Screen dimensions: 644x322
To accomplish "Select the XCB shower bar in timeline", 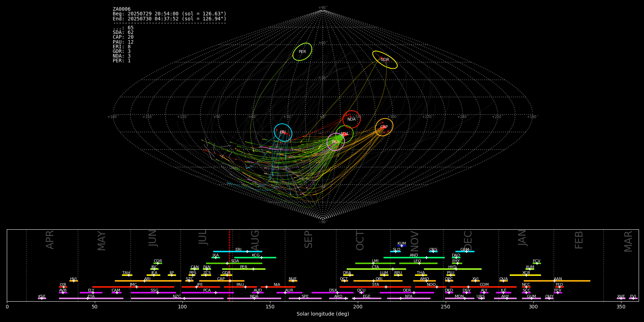I will pyautogui.click(x=526, y=275).
